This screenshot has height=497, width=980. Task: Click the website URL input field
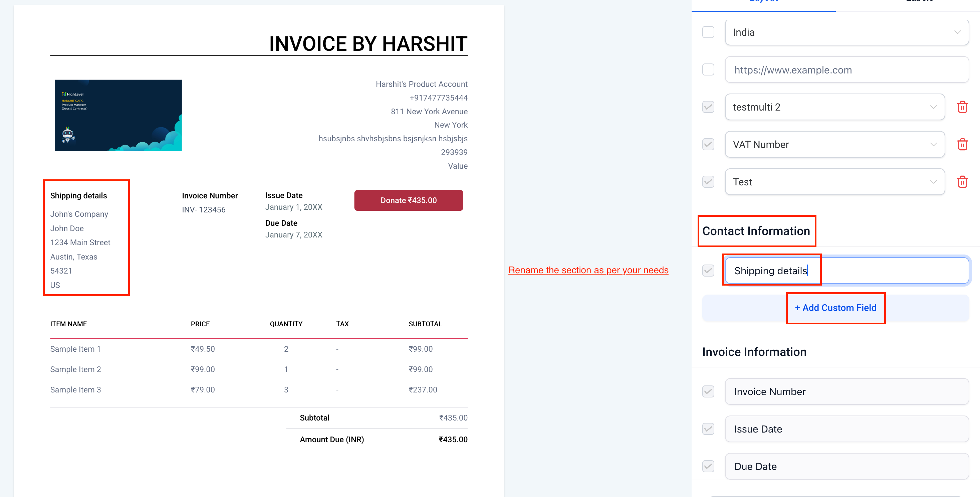[x=846, y=70]
